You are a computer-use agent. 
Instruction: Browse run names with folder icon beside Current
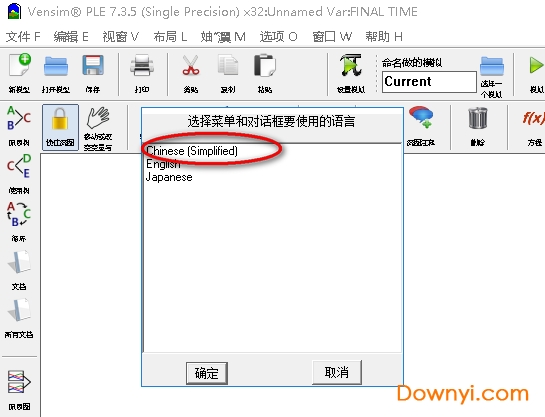pyautogui.click(x=491, y=66)
